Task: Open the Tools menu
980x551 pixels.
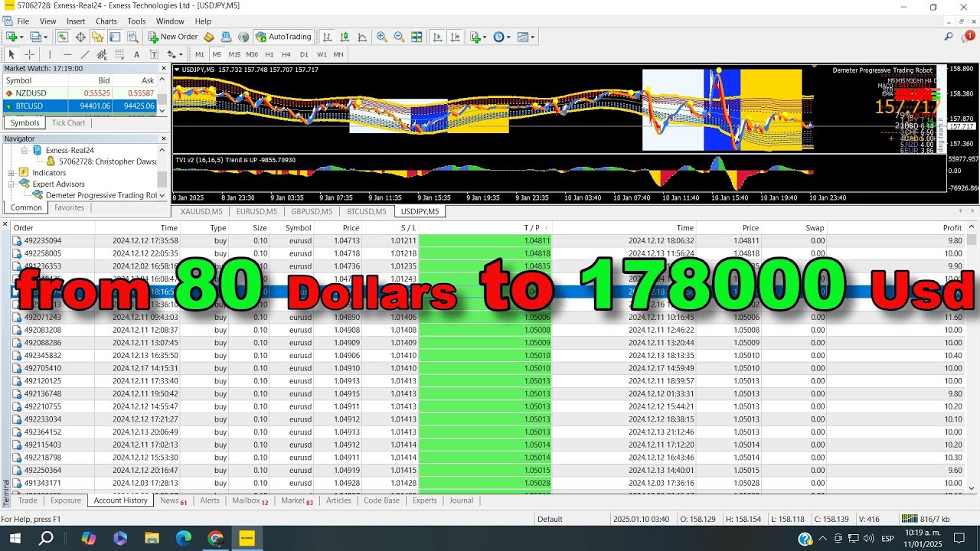Action: point(136,21)
